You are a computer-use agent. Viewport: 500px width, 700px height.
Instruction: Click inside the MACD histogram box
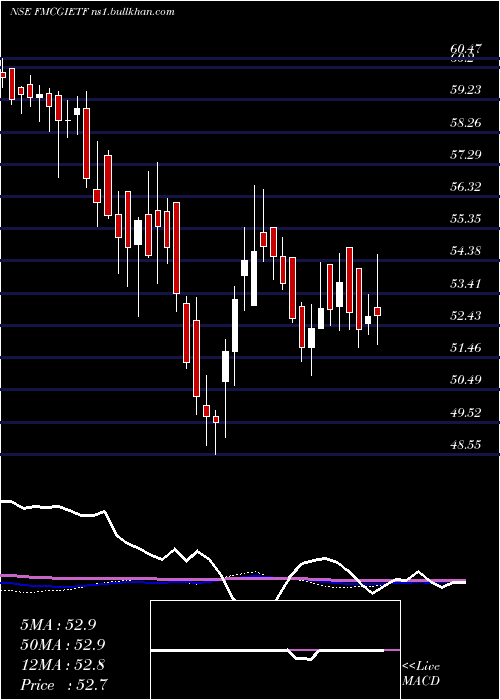coord(275,650)
